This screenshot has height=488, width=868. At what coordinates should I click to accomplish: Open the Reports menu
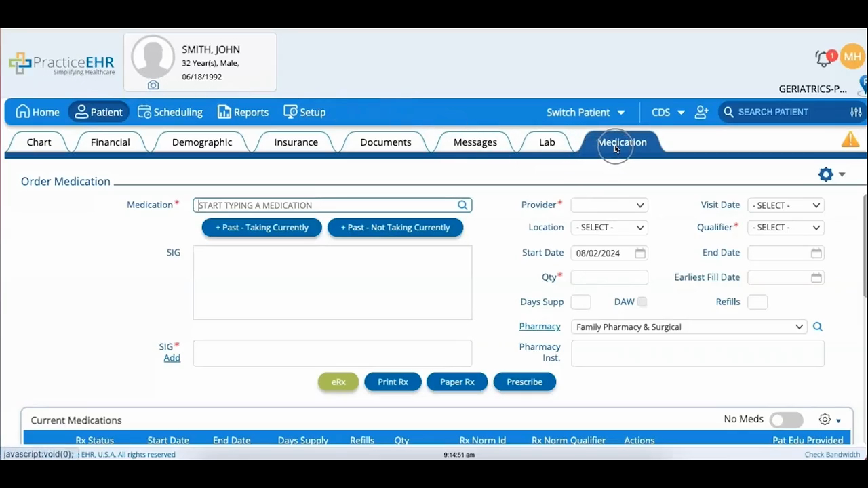(x=243, y=112)
